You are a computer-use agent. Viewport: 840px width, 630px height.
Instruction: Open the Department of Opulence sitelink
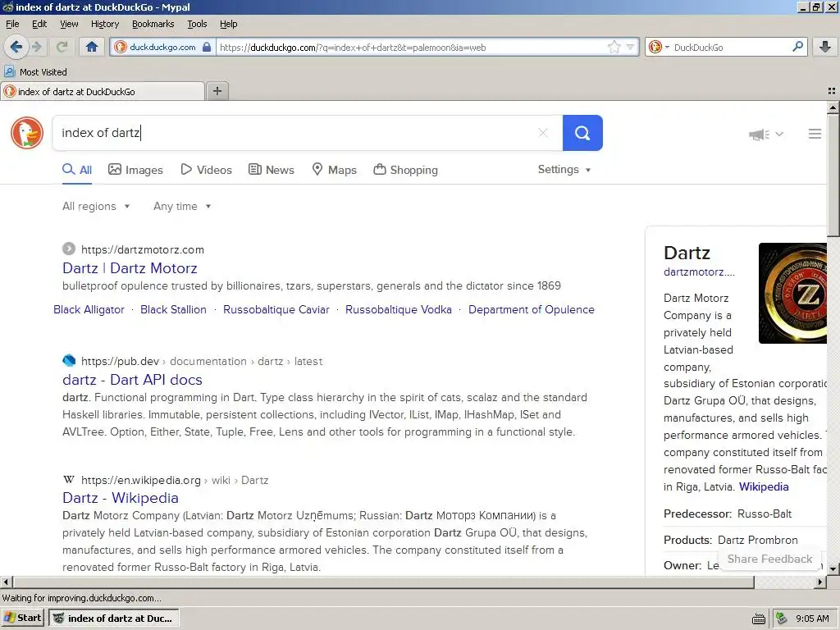pyautogui.click(x=531, y=309)
